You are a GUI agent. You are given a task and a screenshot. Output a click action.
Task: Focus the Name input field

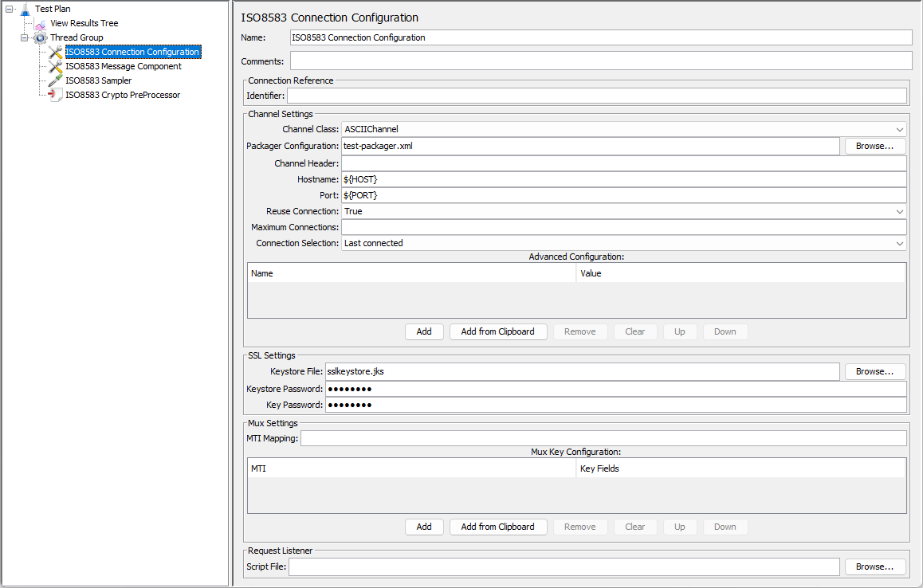[601, 37]
